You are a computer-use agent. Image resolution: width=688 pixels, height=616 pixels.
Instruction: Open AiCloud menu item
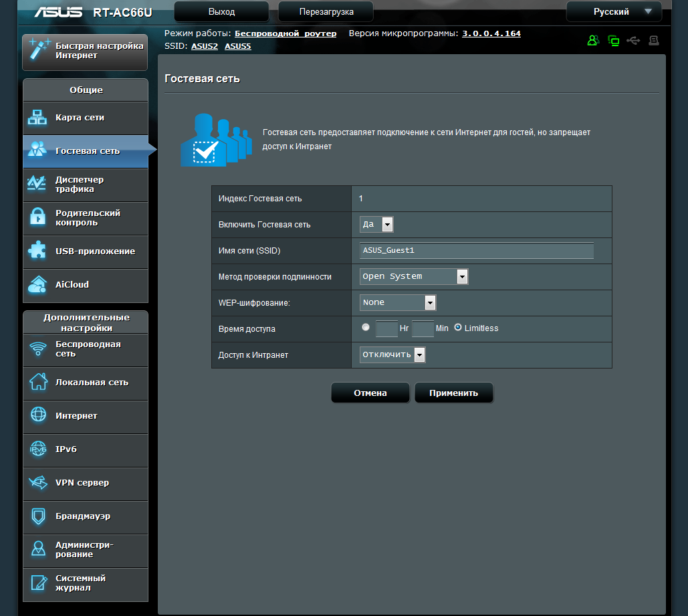(x=86, y=284)
